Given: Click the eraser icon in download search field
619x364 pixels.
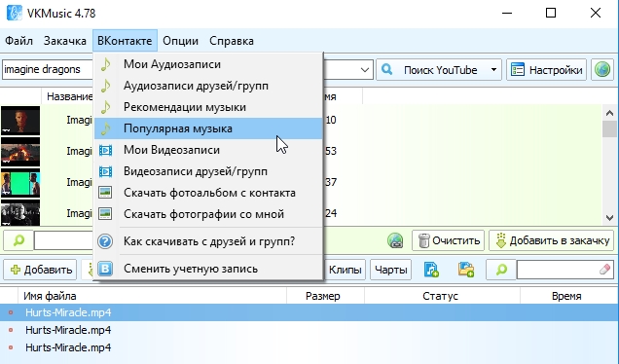Looking at the screenshot, I should pos(604,270).
